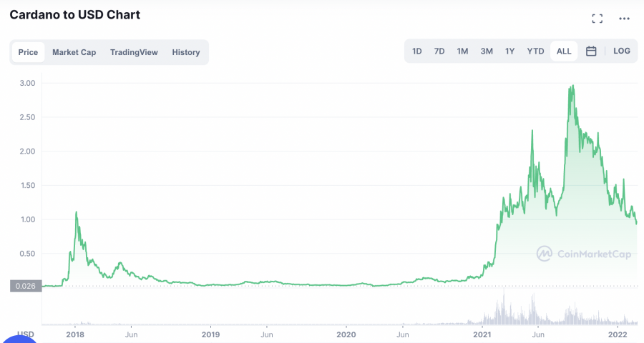The image size is (644, 343).
Task: Click the 3.00 y-axis value
Action: pyautogui.click(x=27, y=83)
